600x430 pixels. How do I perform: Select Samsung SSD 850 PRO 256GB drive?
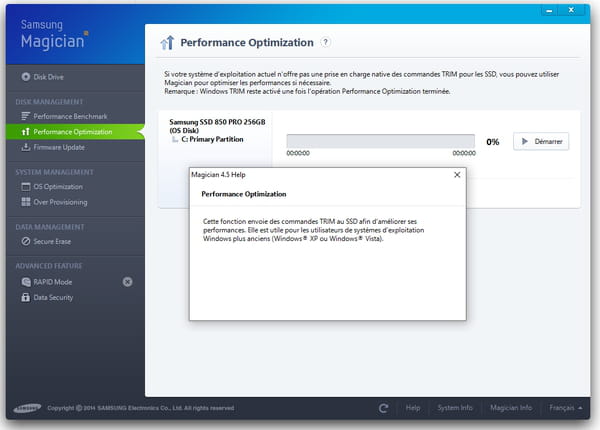[x=217, y=126]
